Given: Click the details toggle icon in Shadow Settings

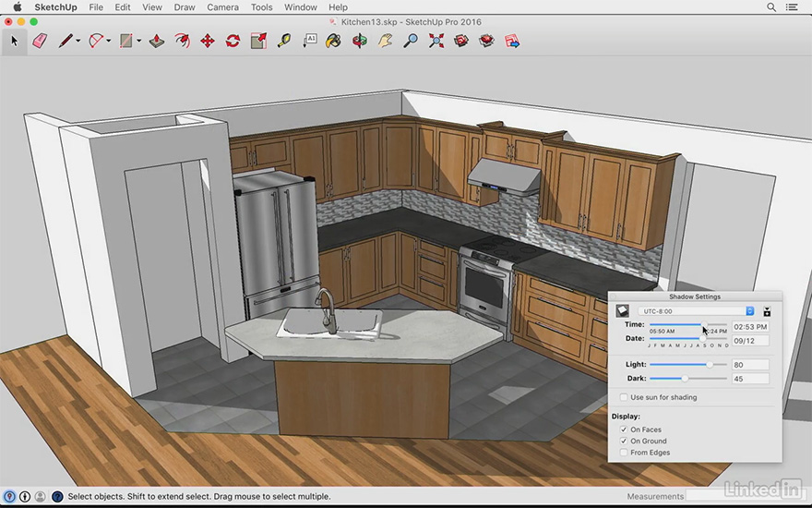Looking at the screenshot, I should tap(767, 311).
